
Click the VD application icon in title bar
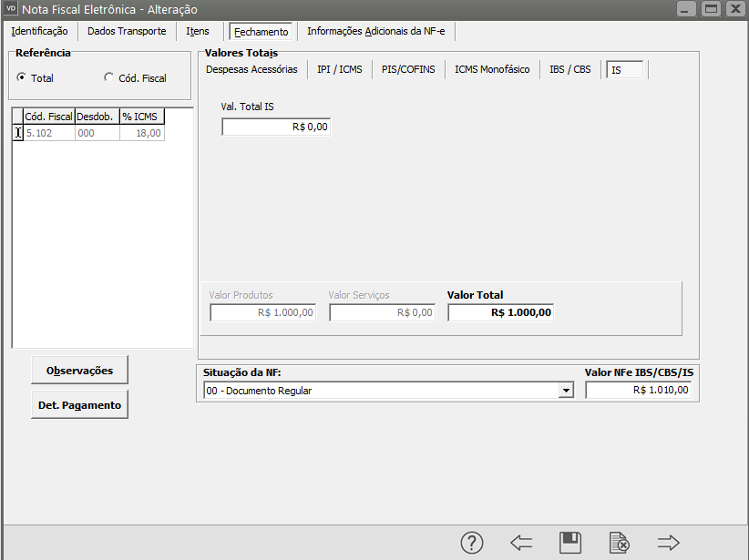point(12,9)
